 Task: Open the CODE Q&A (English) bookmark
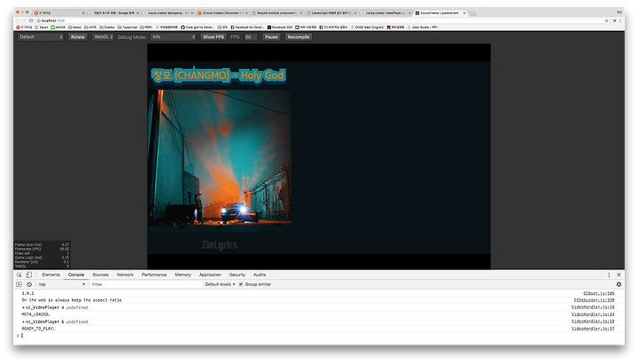368,27
